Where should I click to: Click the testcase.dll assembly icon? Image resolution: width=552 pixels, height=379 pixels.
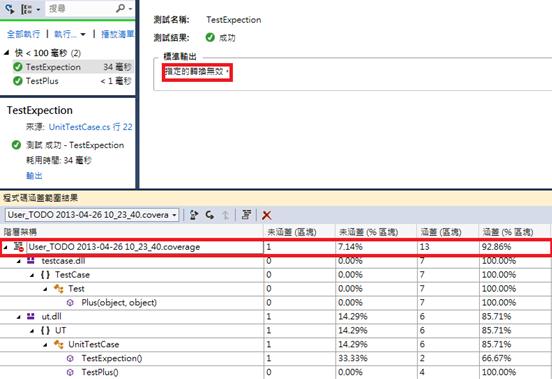point(31,261)
